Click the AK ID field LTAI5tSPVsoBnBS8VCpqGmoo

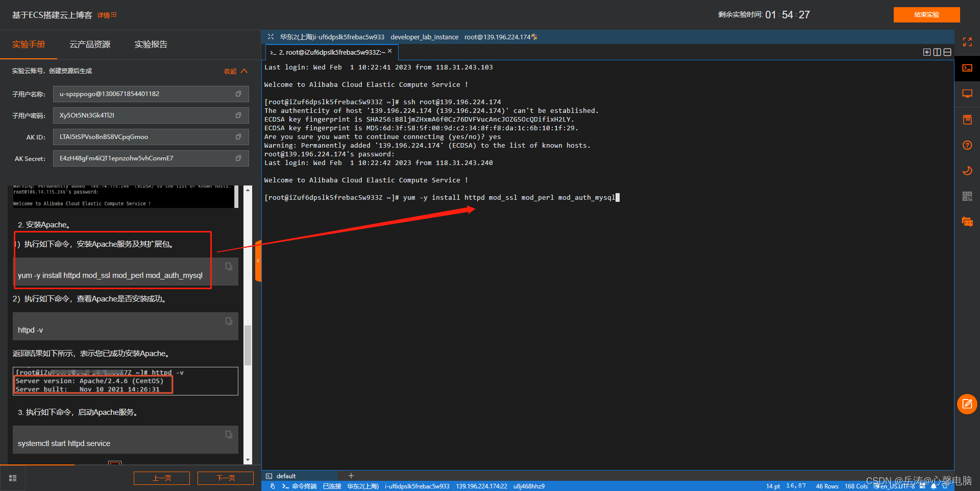pos(151,137)
